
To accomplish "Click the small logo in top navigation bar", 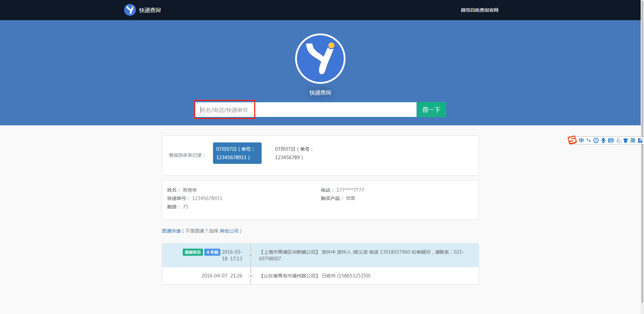I will coord(130,10).
